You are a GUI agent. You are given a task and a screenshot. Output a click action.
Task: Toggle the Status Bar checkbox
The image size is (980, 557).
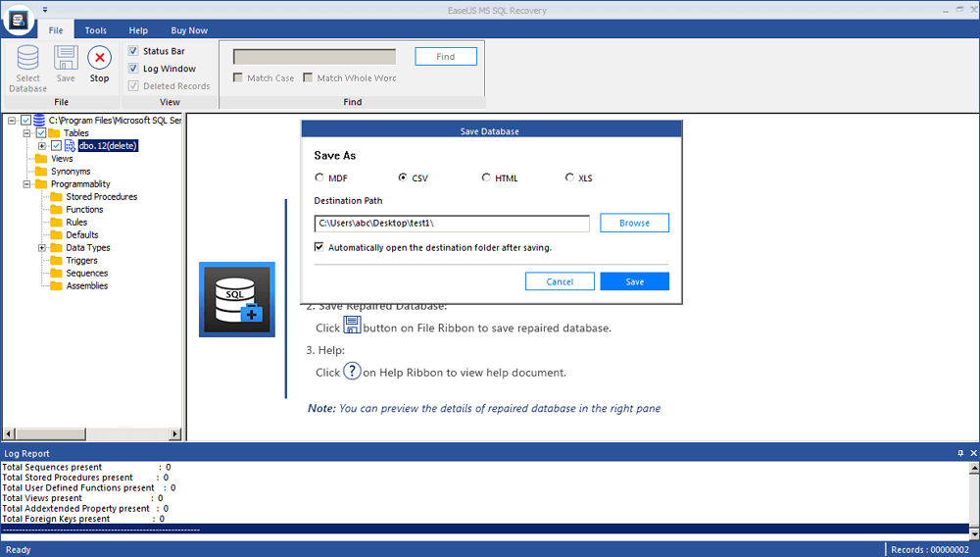(x=133, y=51)
